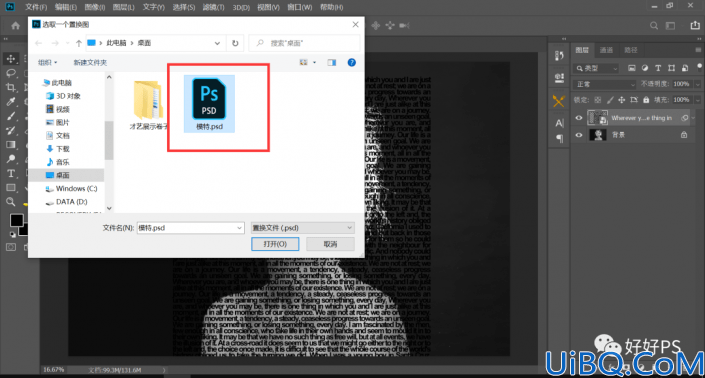Select the Gradient tool
Screen dimensions: 705x378
click(x=11, y=144)
